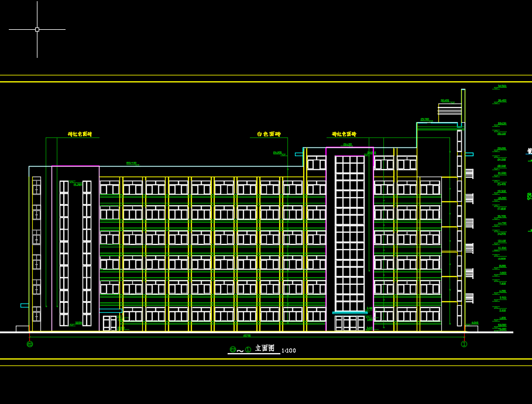Select the green 950 dimension text
Screen dimensions: 532x404
click(529, 196)
